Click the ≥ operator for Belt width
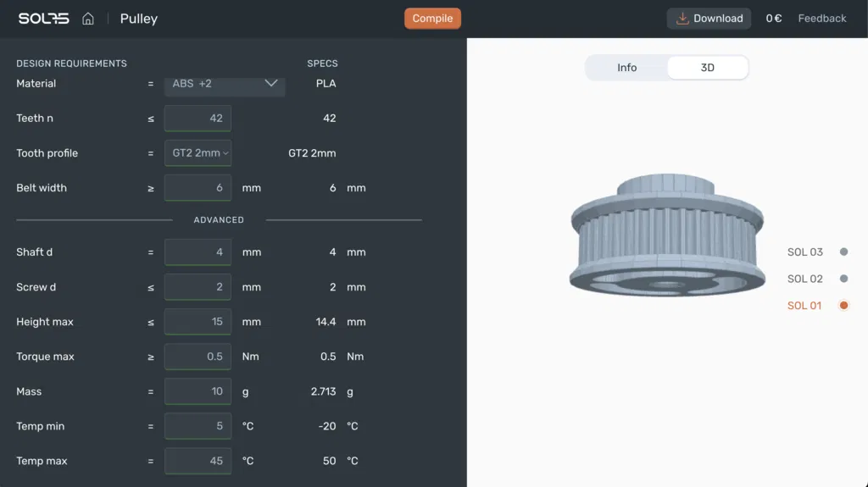This screenshot has height=487, width=868. [151, 188]
